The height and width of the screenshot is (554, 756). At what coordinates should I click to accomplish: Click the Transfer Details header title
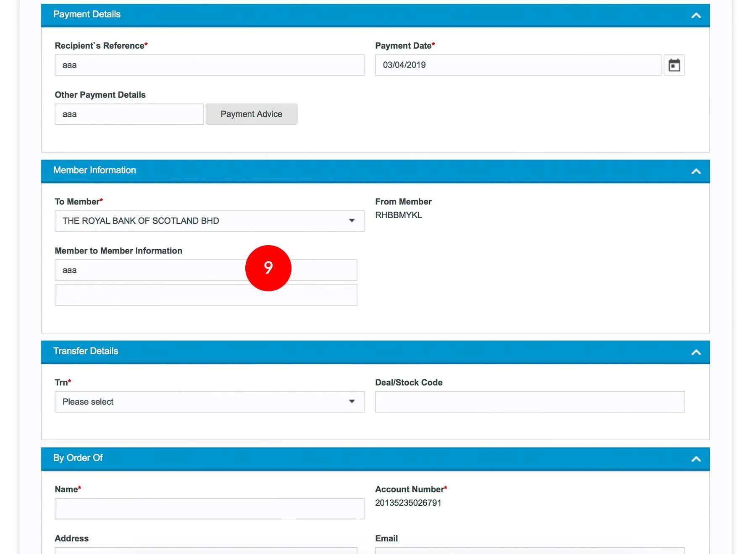[x=86, y=351]
